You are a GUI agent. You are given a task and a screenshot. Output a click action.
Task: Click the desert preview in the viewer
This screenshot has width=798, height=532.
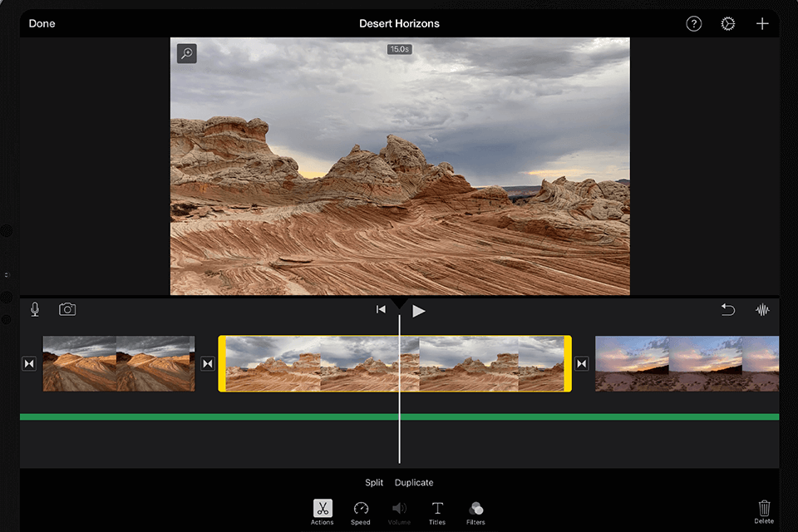tap(400, 166)
